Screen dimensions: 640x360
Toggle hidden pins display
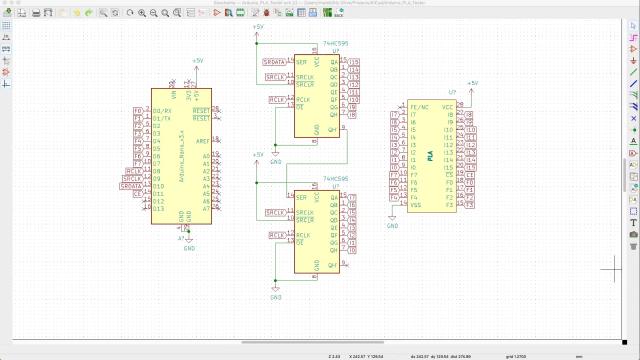coord(6,72)
